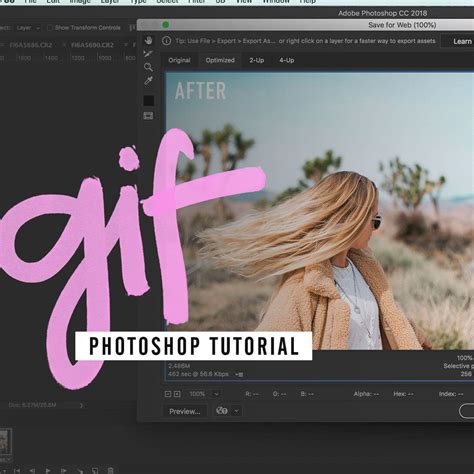Open the connection speed menu icon
The height and width of the screenshot is (474, 474).
point(239,374)
